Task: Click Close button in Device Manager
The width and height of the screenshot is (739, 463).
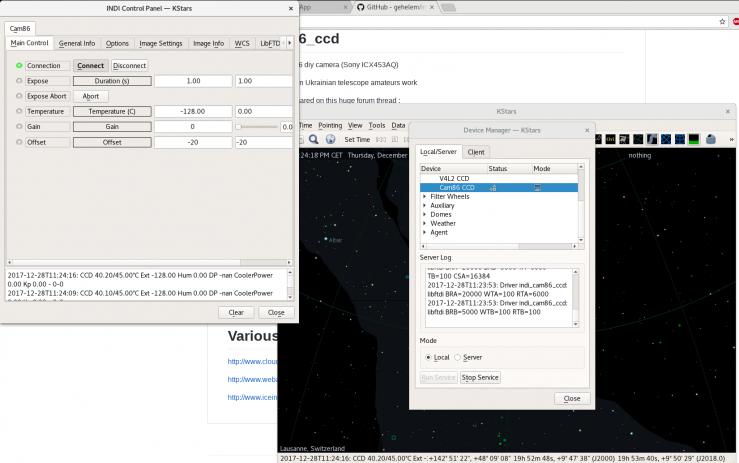Action: pos(572,398)
